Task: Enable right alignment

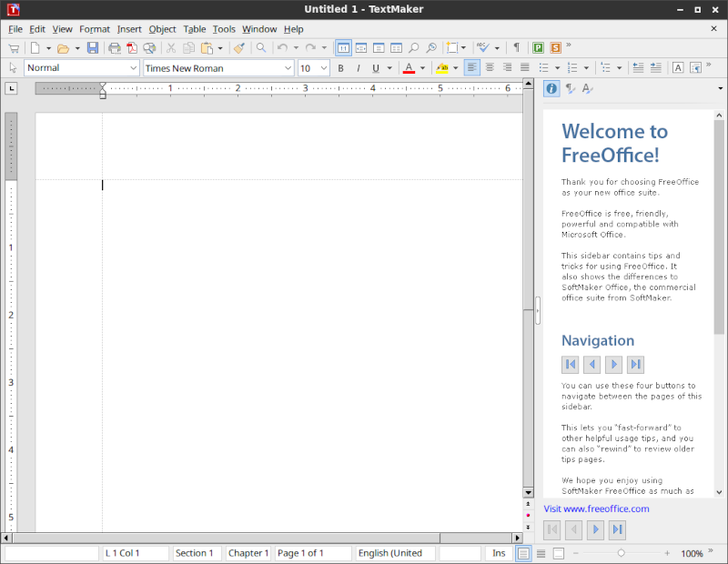Action: tap(507, 68)
